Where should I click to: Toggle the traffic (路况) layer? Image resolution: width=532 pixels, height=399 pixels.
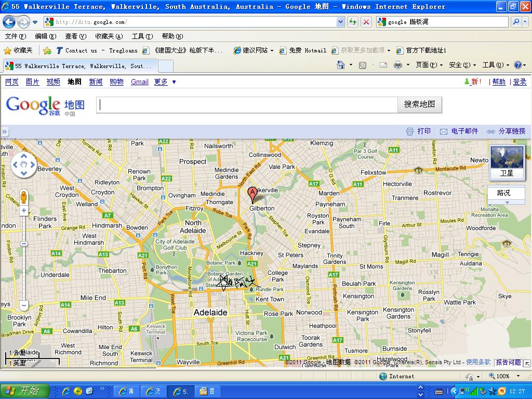click(504, 193)
